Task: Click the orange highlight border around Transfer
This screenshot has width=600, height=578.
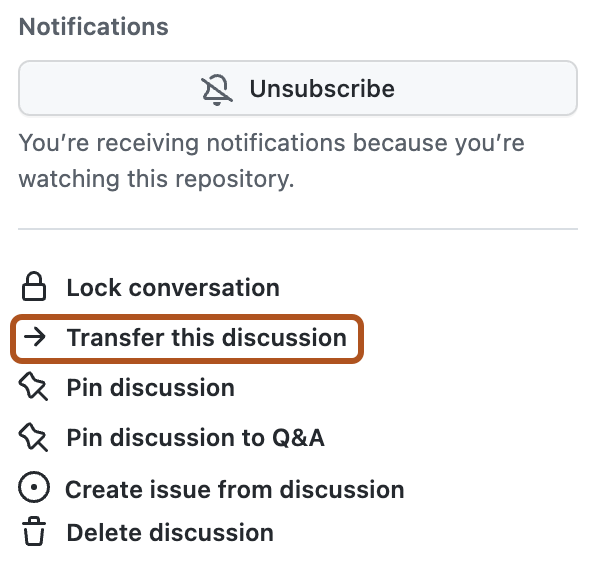Action: coord(360,338)
